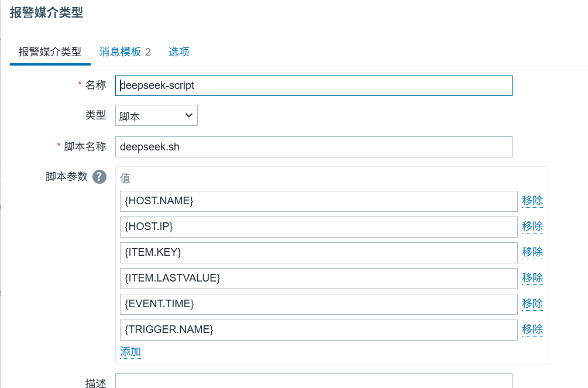Remove the {ITEM.KEY} parameter

[x=532, y=252]
